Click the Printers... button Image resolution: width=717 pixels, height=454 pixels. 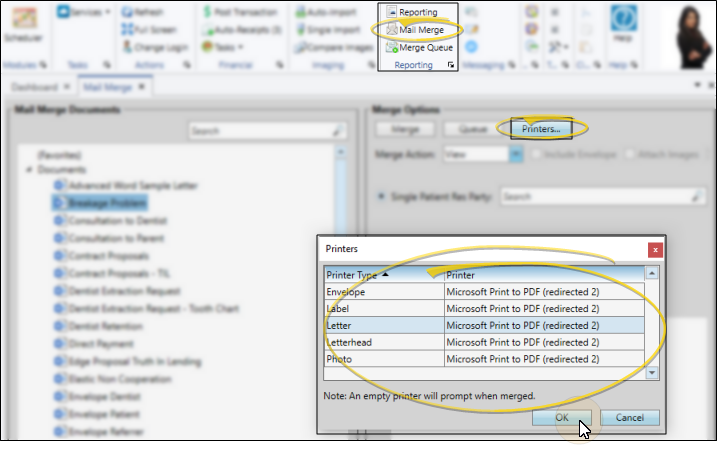click(x=540, y=129)
